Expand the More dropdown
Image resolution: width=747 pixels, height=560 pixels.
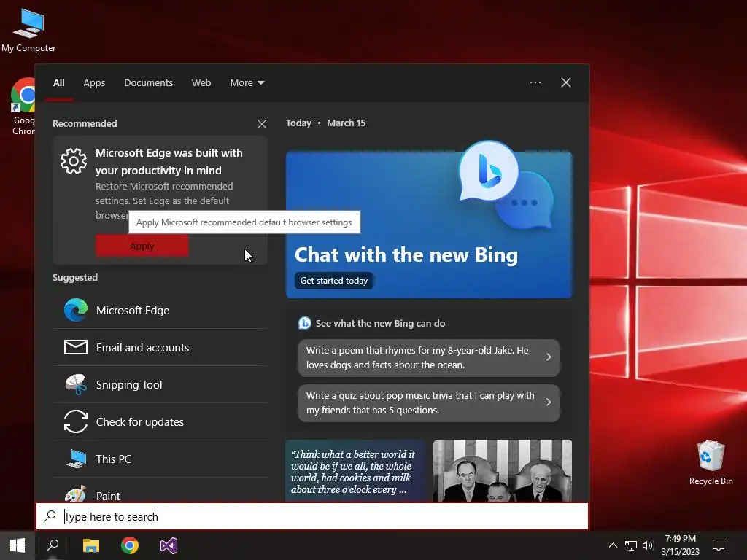point(247,83)
